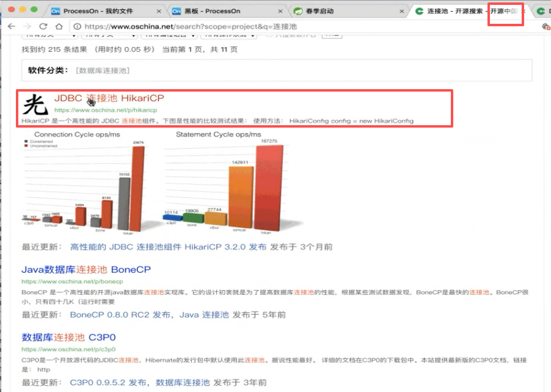Click the Statement Cycle ops/ms chart
This screenshot has width=551, height=392.
point(232,182)
